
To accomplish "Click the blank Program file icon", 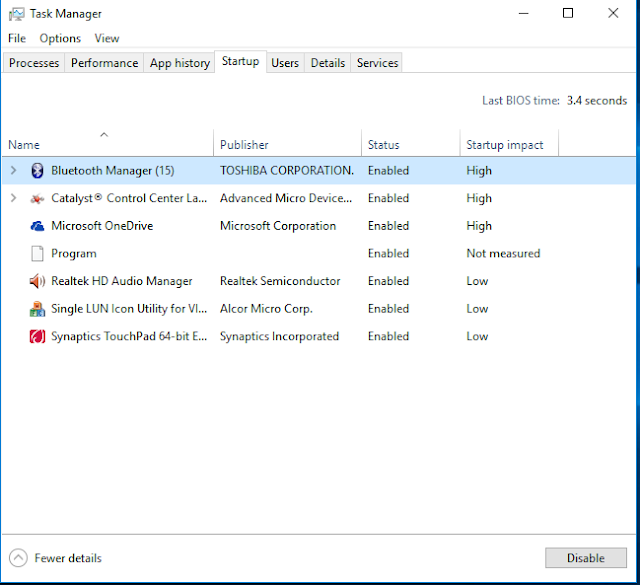I will coord(37,254).
